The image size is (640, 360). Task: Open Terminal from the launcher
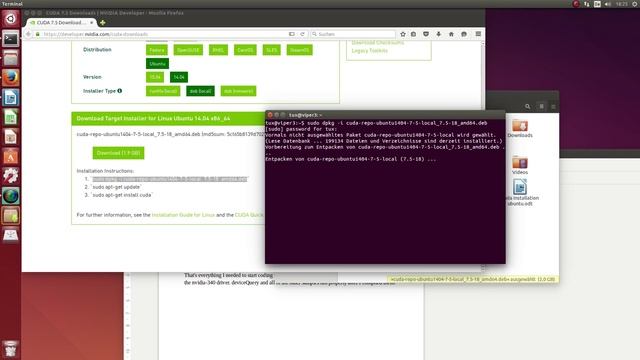[10, 39]
